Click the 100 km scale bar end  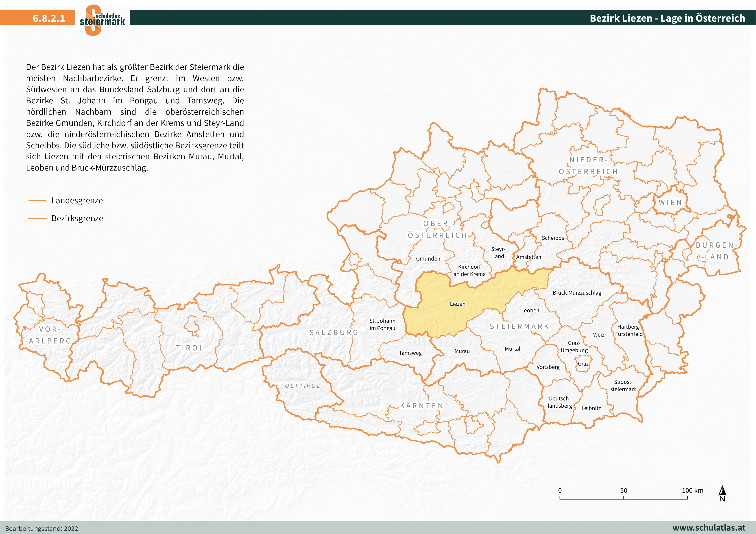pos(687,498)
